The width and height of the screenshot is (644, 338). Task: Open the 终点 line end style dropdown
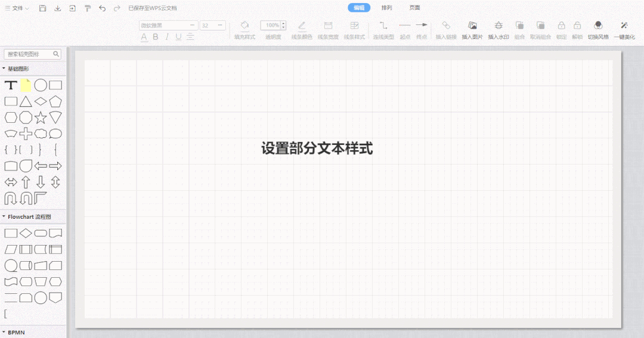click(422, 30)
